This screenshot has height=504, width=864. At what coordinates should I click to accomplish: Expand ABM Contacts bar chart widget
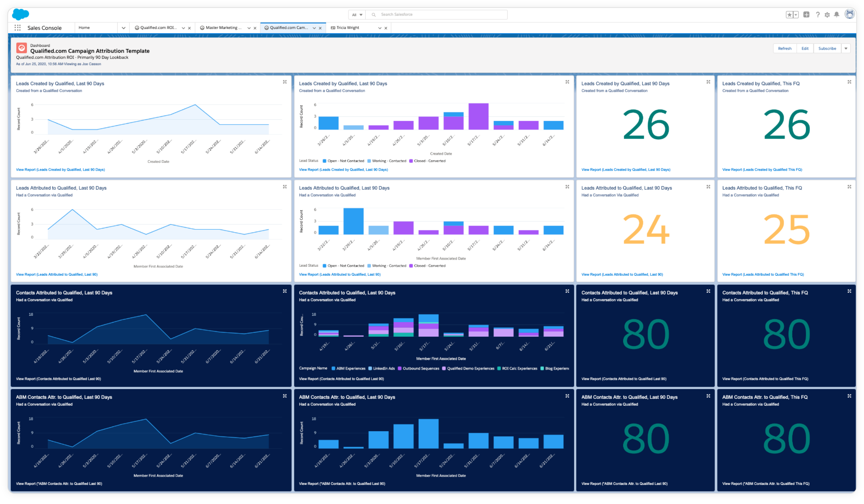(x=567, y=396)
